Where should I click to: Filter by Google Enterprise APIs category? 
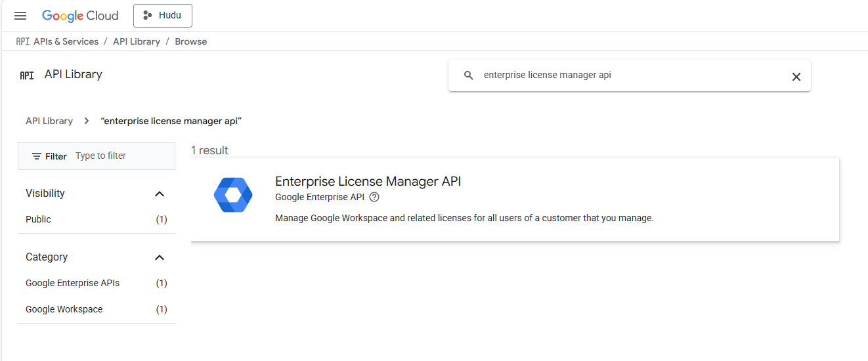(97, 283)
